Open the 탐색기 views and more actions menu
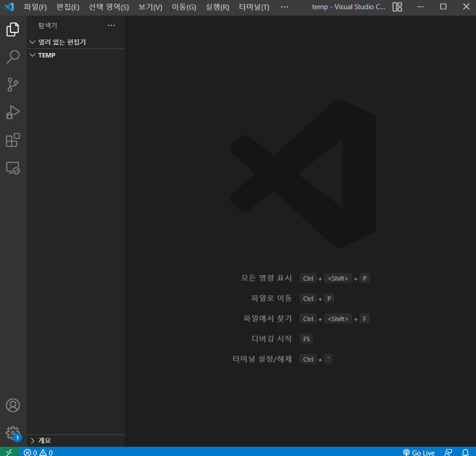The image size is (476, 456). [111, 25]
